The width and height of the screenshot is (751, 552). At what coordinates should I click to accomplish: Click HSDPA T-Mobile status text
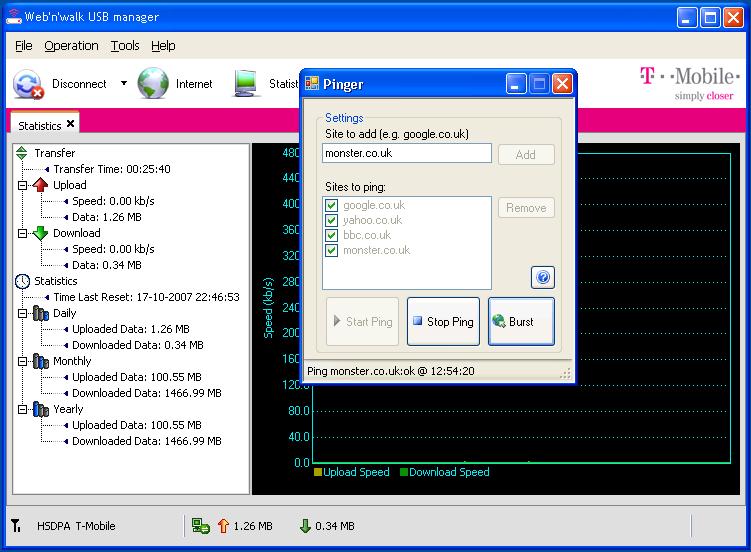coord(76,526)
